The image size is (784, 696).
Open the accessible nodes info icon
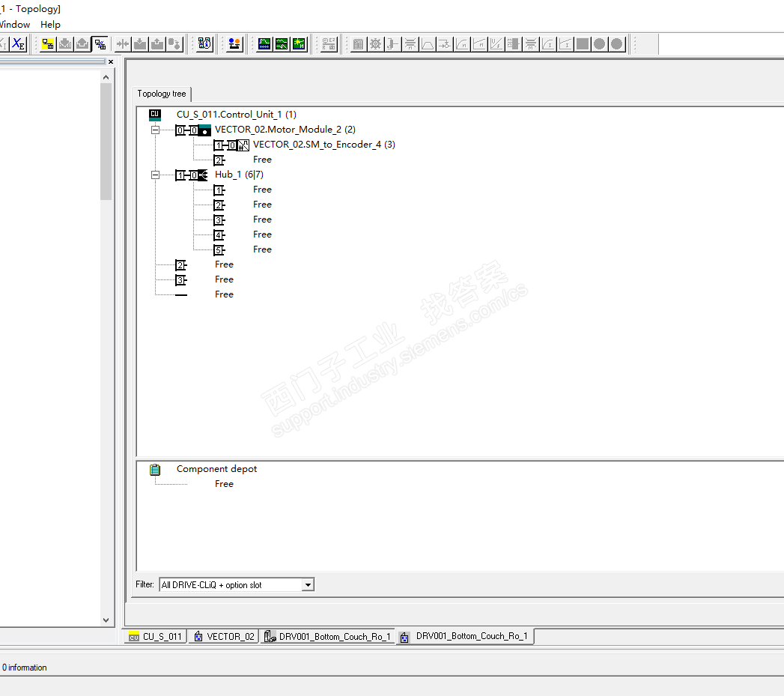204,44
